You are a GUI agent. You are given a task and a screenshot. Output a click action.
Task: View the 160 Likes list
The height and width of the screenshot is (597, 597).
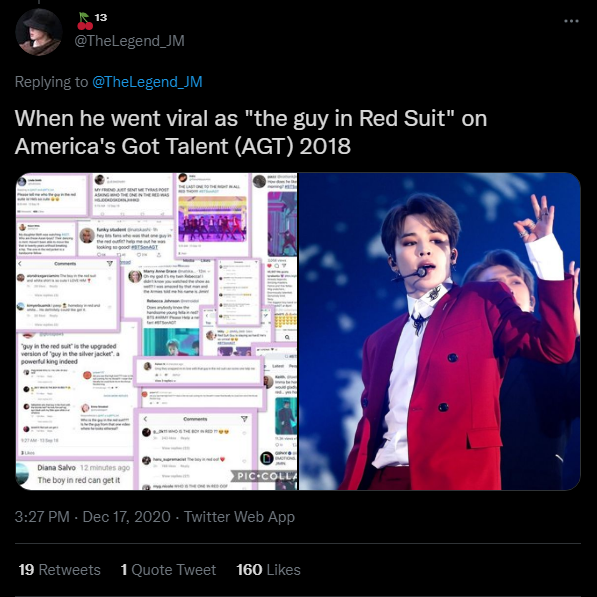[268, 570]
